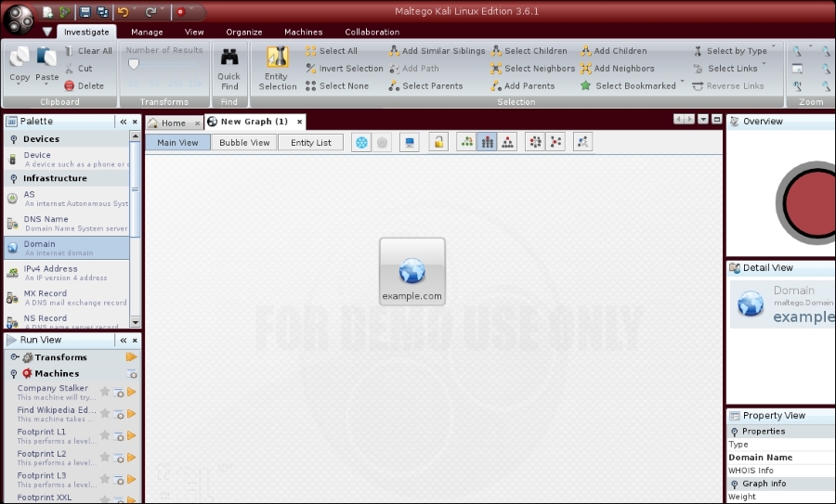Open the Organize ribbon tab
836x504 pixels.
(244, 32)
